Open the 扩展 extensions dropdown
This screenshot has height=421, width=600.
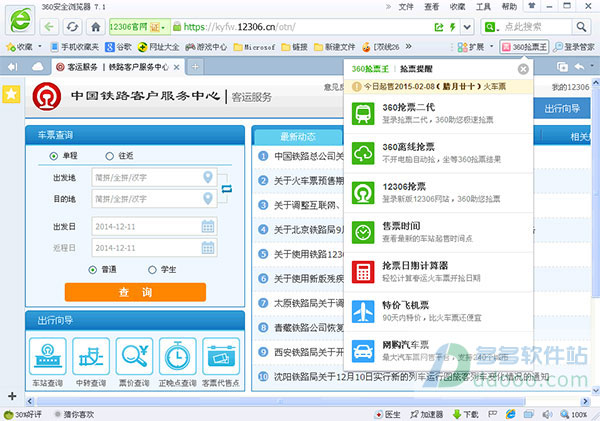476,47
